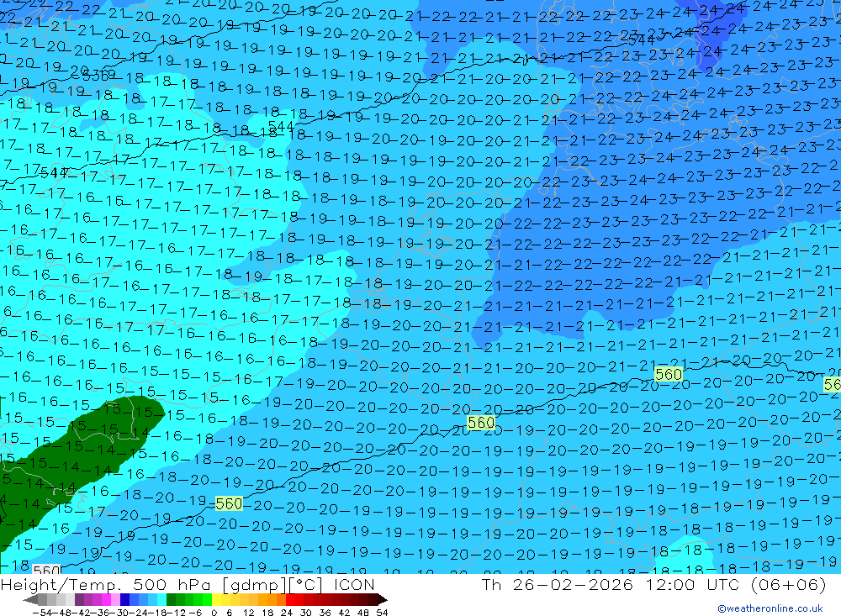Click the '[°C]' unit label
The image size is (841, 616).
306,585
